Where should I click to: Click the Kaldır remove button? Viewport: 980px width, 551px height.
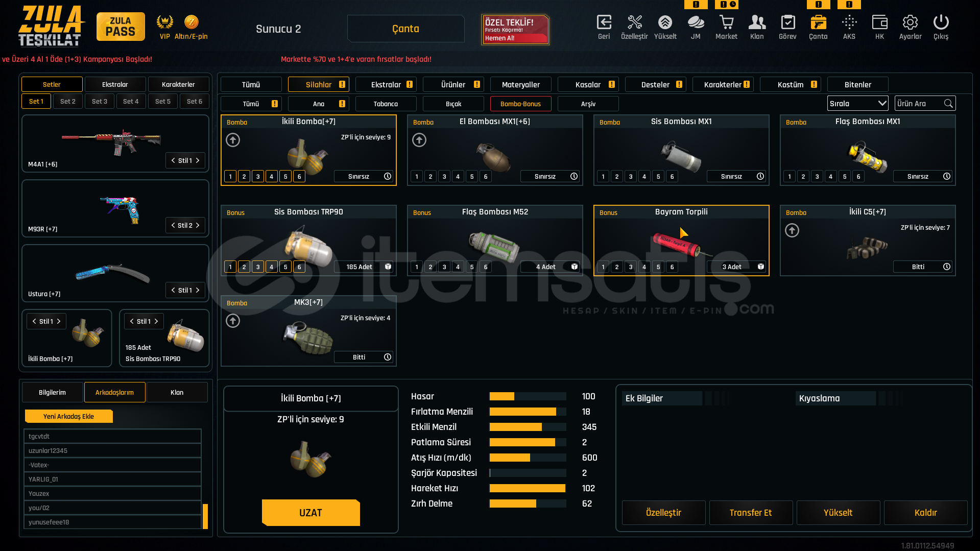pos(925,513)
